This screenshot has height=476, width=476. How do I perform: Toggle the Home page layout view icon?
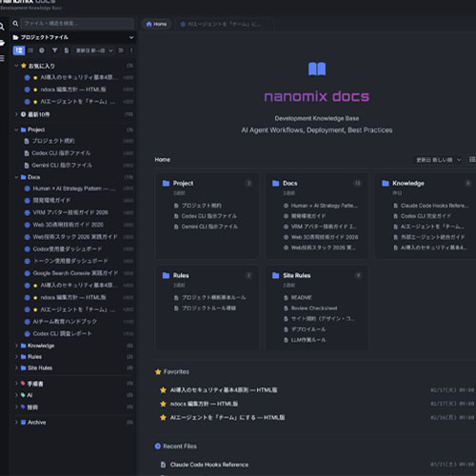pos(472,159)
